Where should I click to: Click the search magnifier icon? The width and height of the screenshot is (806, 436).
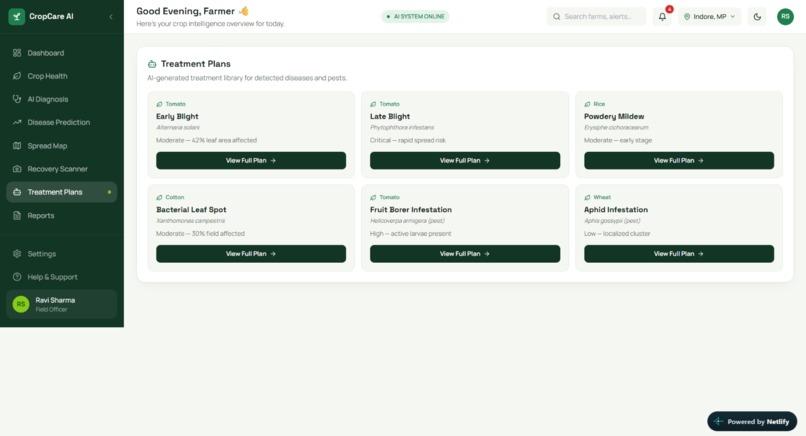(x=557, y=16)
